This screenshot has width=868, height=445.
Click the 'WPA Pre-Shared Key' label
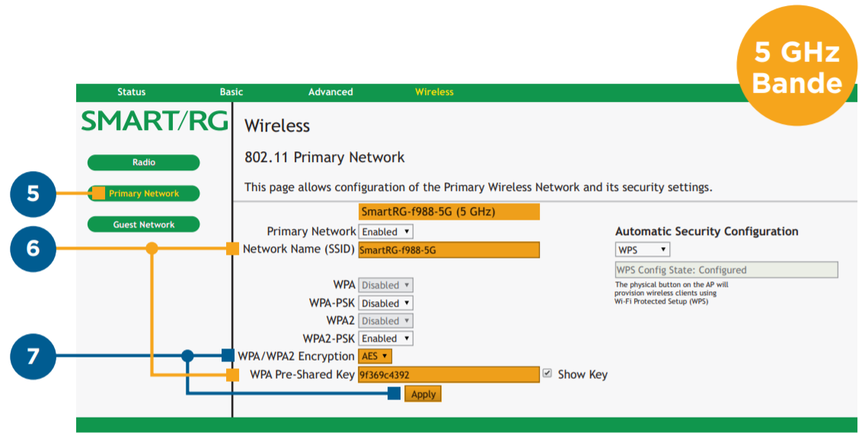[x=302, y=375]
